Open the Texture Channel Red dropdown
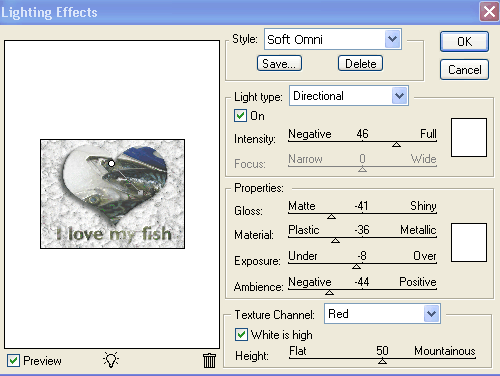This screenshot has height=376, width=500. [382, 314]
